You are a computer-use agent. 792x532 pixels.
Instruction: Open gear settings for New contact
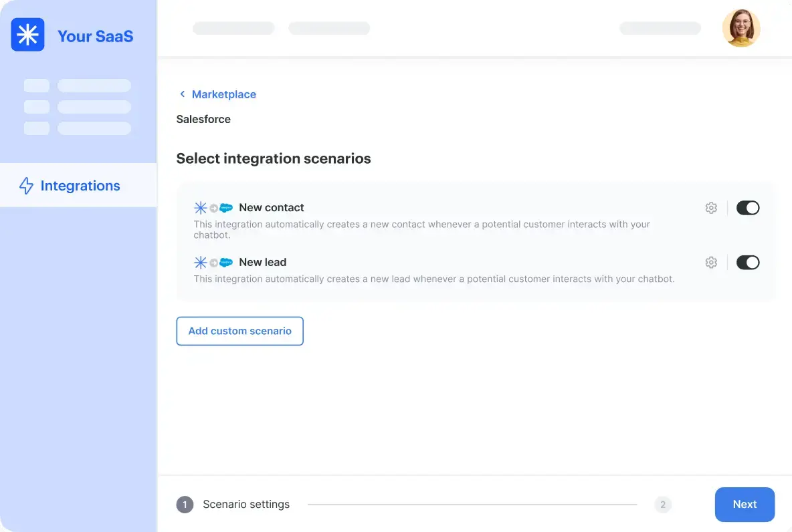[x=711, y=208]
